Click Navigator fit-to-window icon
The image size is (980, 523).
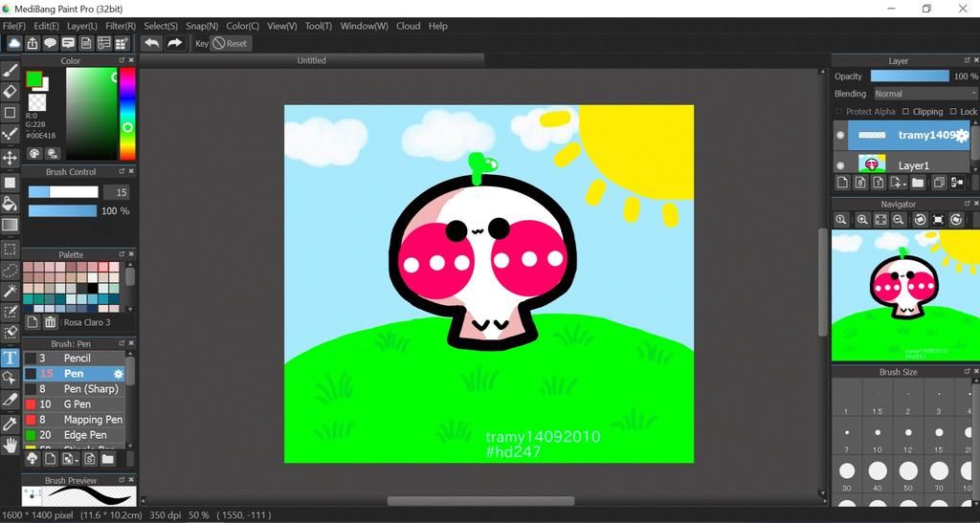pos(880,220)
